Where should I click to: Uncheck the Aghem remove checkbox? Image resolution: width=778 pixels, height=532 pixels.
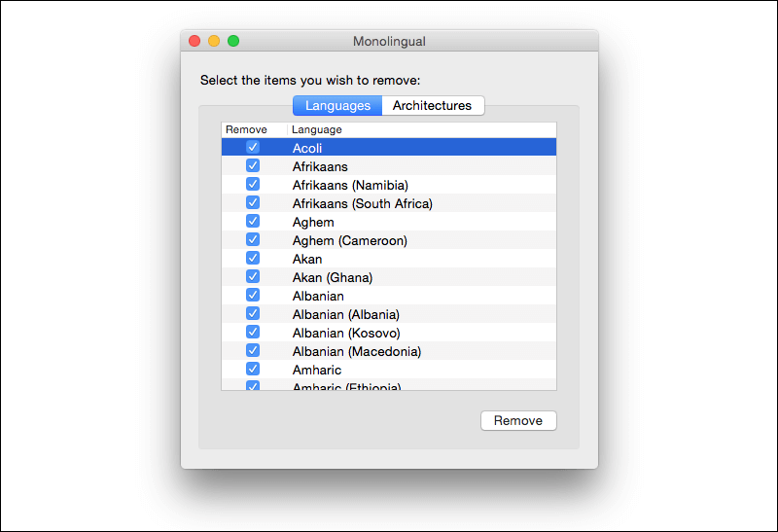(253, 221)
